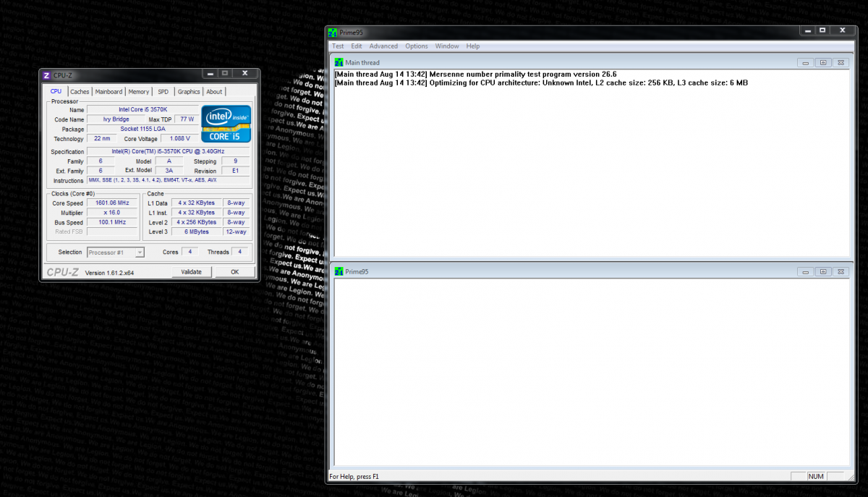
Task: Click the CPU-Z title bar icon
Action: tap(47, 75)
